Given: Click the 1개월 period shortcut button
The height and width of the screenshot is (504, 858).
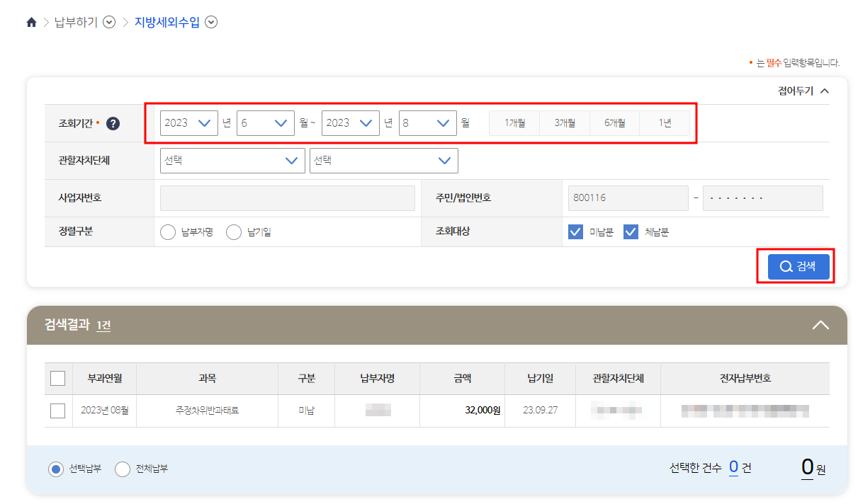Looking at the screenshot, I should 514,122.
